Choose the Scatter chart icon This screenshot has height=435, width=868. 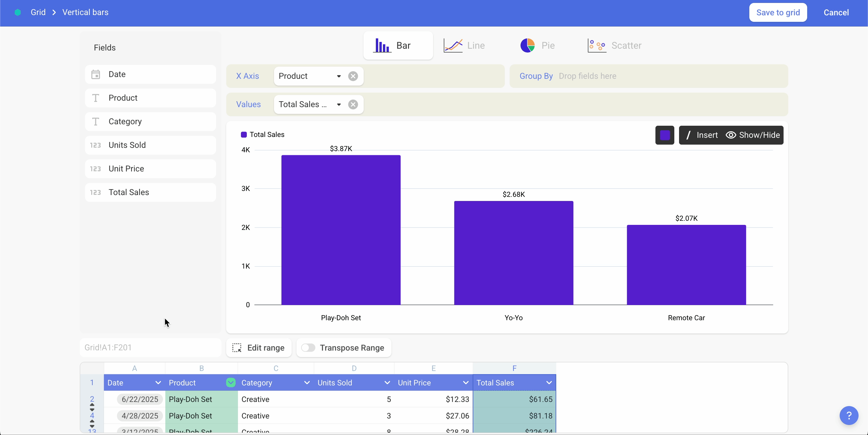click(596, 46)
